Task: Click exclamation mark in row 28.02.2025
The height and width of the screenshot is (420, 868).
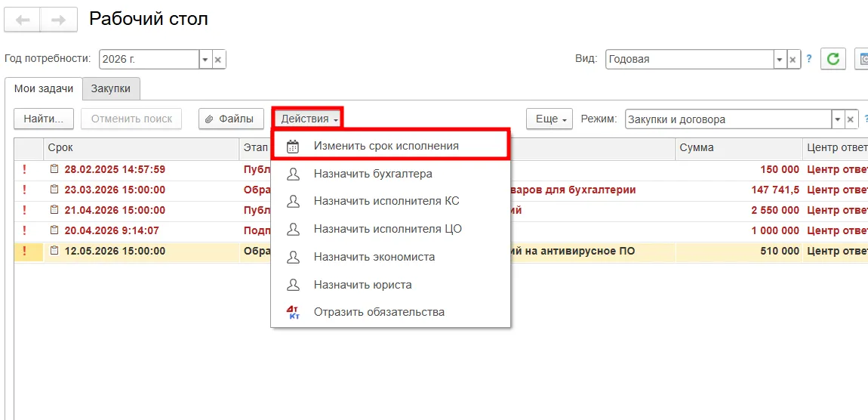Action: pyautogui.click(x=24, y=169)
